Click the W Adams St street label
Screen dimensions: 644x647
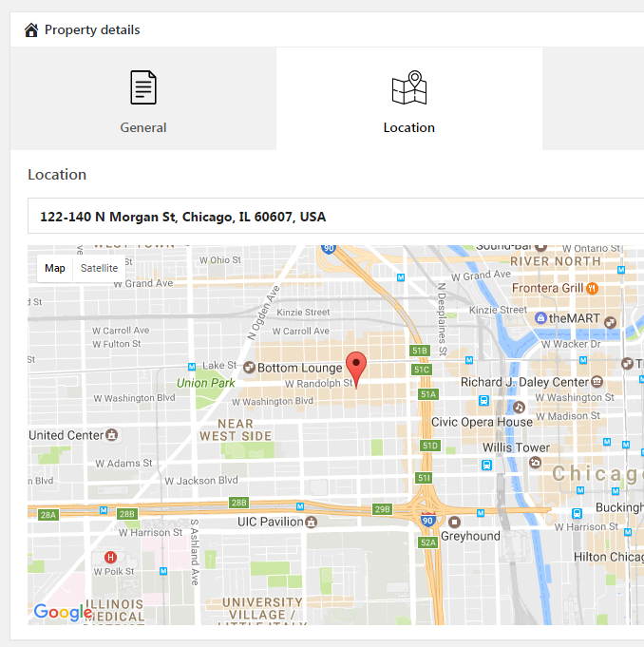tap(123, 464)
